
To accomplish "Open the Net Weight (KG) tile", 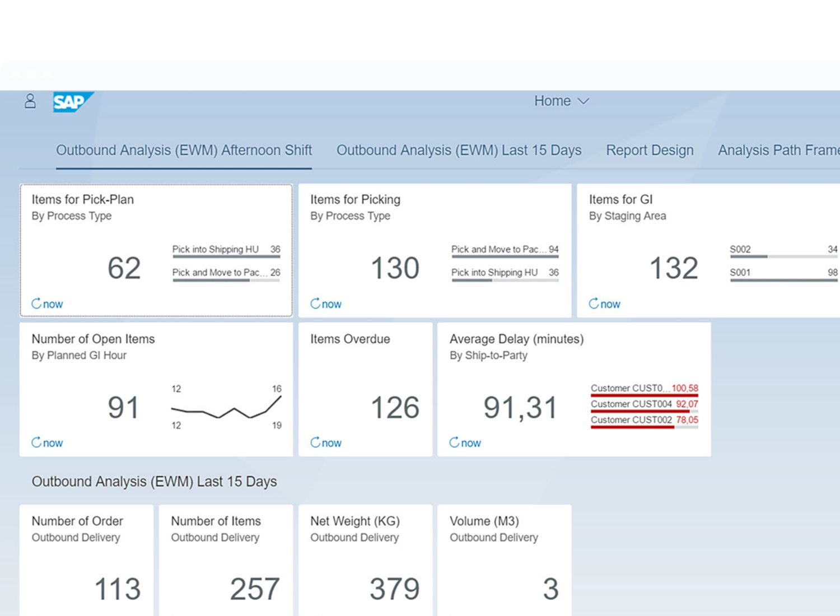I will tap(365, 560).
